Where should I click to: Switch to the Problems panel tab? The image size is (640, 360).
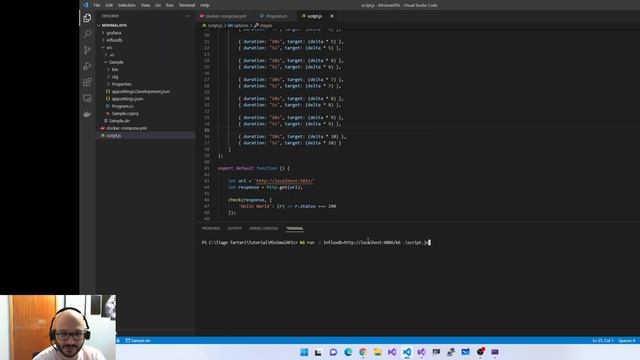(211, 229)
